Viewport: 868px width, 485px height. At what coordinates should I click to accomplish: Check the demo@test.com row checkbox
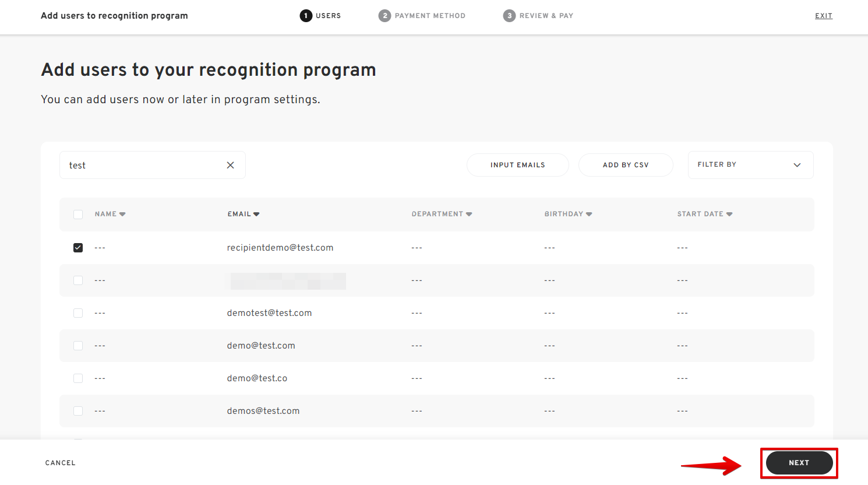point(78,346)
